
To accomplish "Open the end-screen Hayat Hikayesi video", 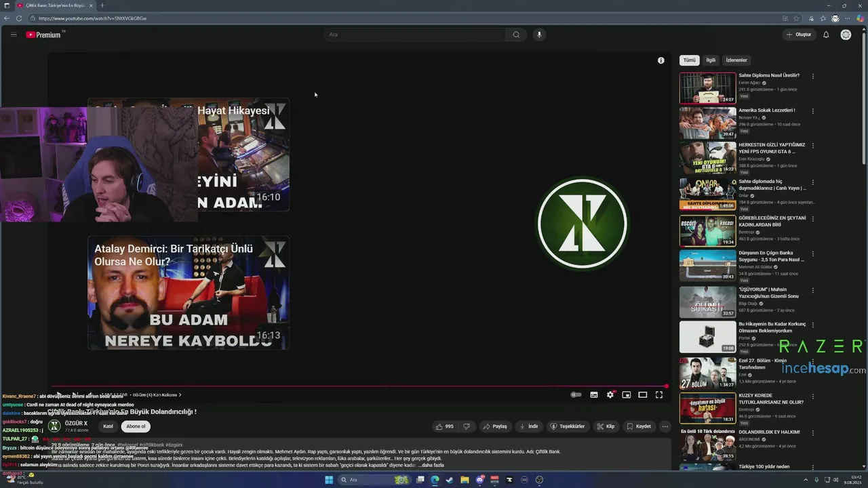I will [189, 155].
